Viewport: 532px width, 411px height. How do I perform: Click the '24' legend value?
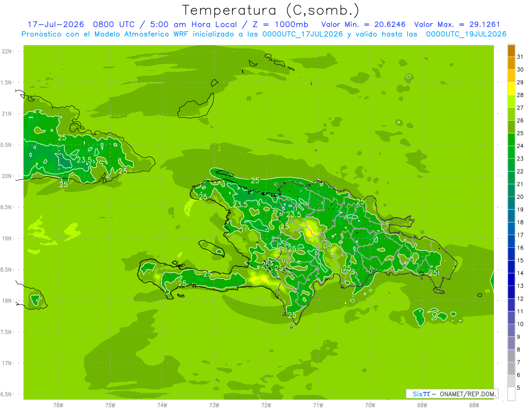(x=520, y=146)
